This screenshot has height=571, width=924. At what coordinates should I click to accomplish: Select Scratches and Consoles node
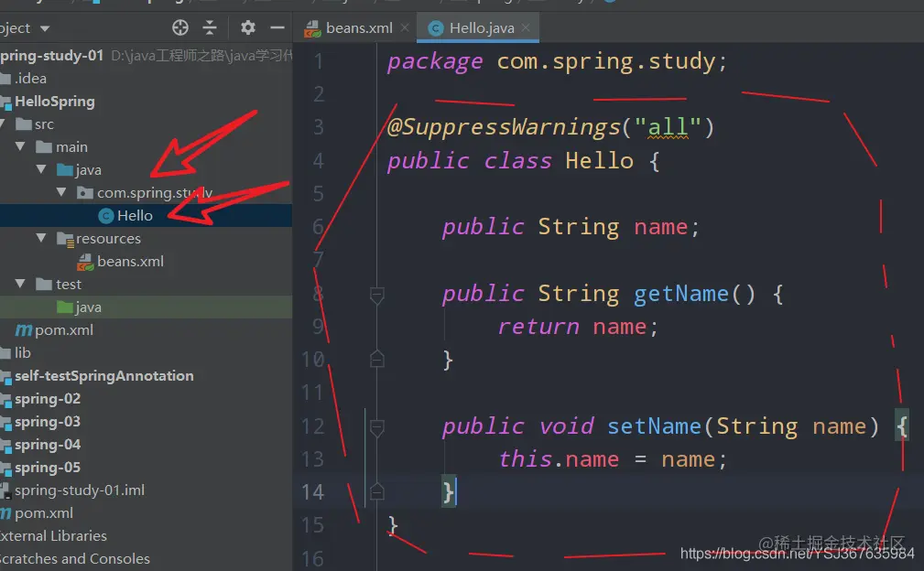pyautogui.click(x=75, y=558)
